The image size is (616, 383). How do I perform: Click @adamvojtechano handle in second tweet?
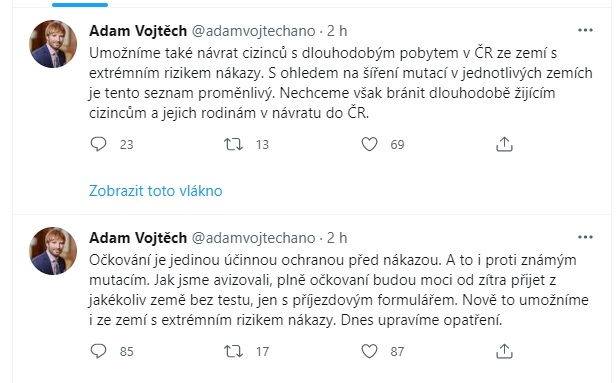point(253,238)
